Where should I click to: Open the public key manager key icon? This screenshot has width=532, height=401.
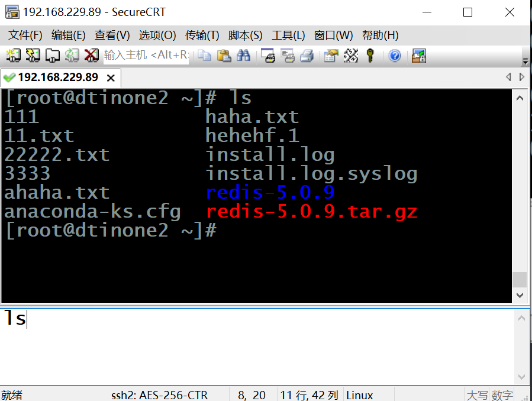(370, 56)
